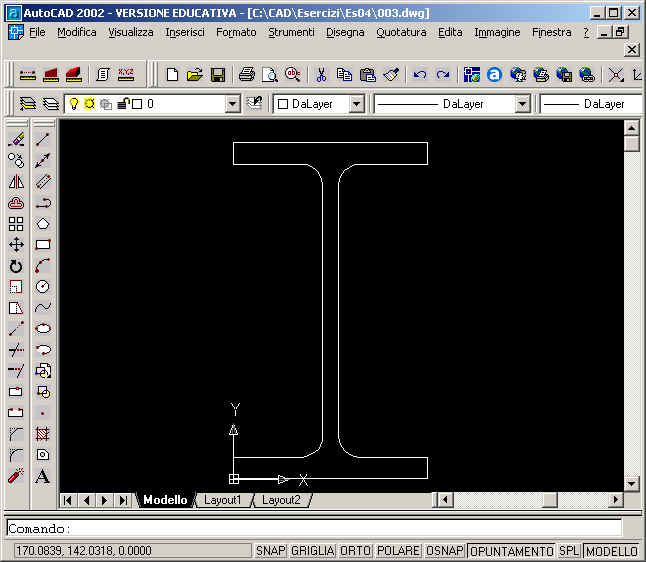Toggle SNAP mode in status bar

coord(270,551)
